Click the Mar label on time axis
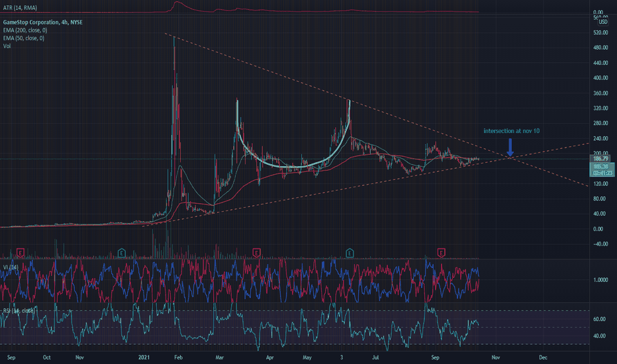The height and width of the screenshot is (364, 617). click(219, 357)
